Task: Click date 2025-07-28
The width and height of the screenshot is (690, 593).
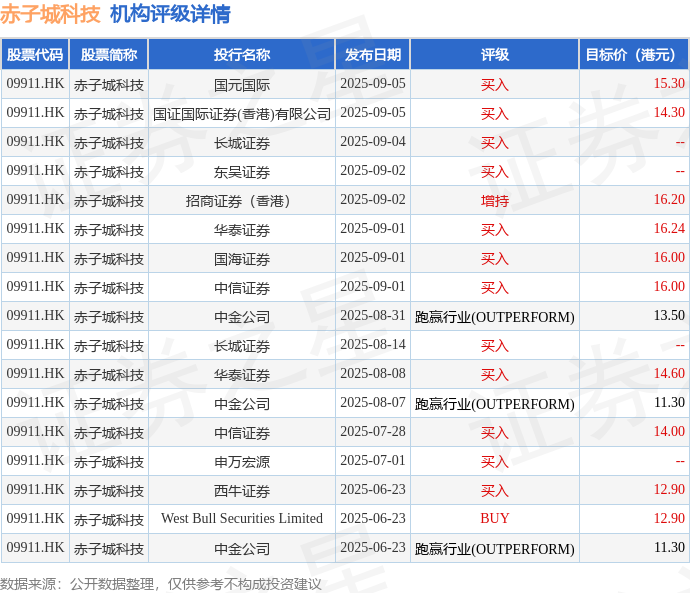Action: tap(373, 431)
